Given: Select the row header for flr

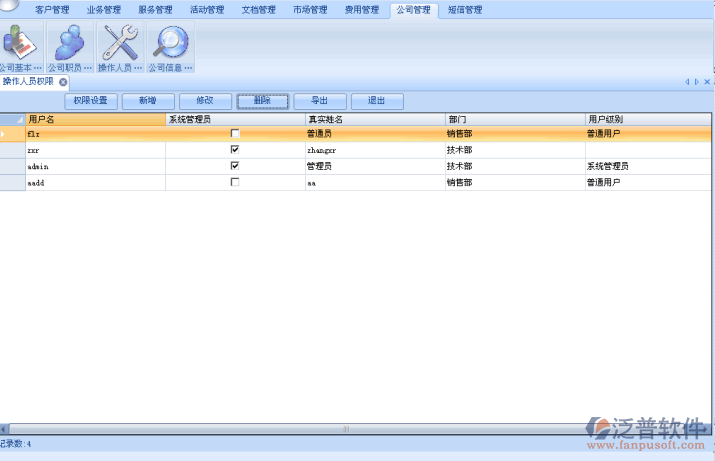Looking at the screenshot, I should (13, 134).
